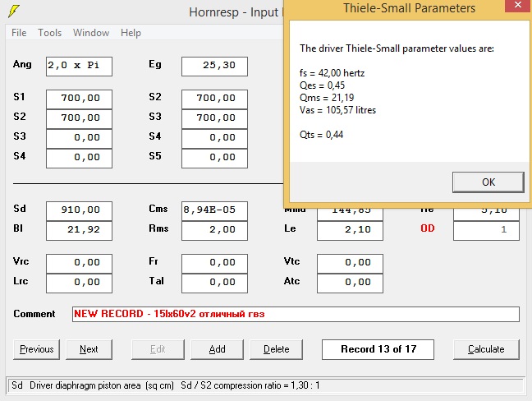Select the left column S4 field
Image resolution: width=532 pixels, height=401 pixels.
[79, 159]
